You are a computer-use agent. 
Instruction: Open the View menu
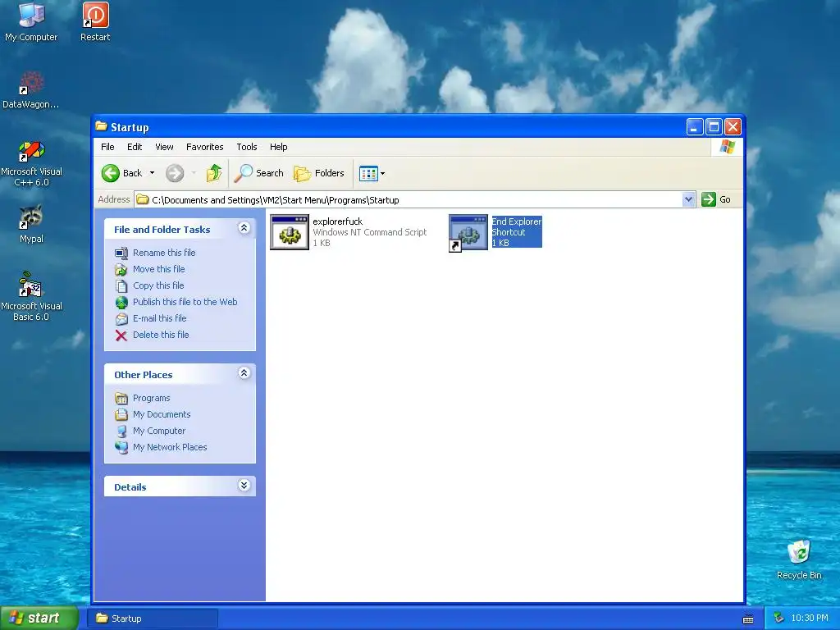pos(164,147)
